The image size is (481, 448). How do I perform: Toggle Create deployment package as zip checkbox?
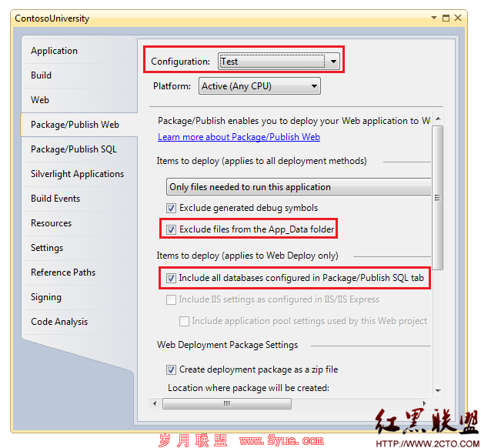point(171,369)
